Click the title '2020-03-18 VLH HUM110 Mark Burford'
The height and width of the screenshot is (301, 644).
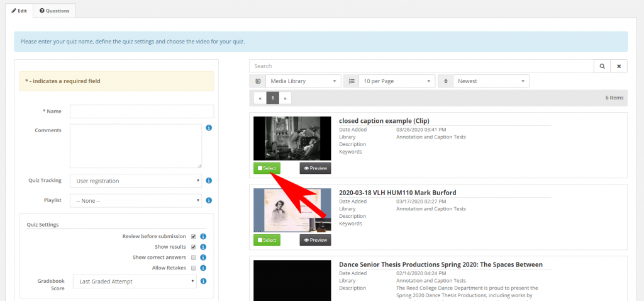[397, 193]
